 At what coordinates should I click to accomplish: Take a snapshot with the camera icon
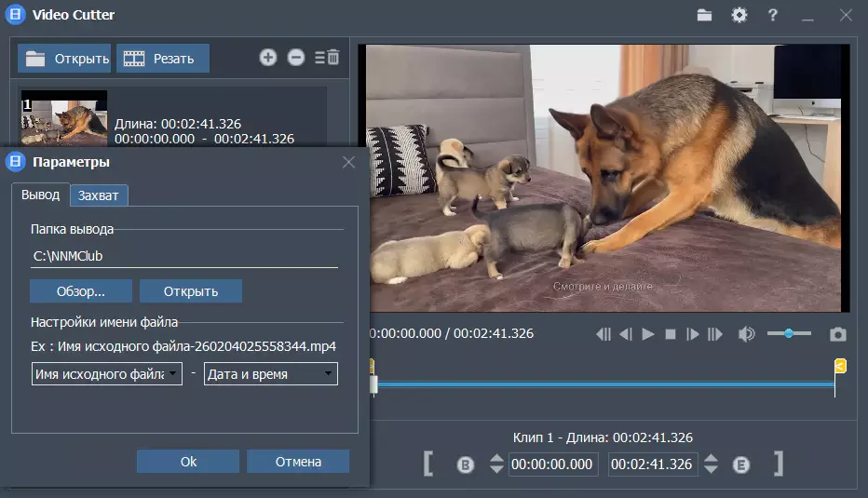[838, 334]
